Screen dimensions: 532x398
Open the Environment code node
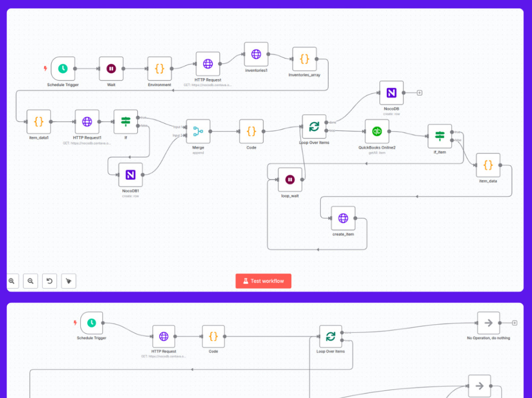pyautogui.click(x=160, y=69)
